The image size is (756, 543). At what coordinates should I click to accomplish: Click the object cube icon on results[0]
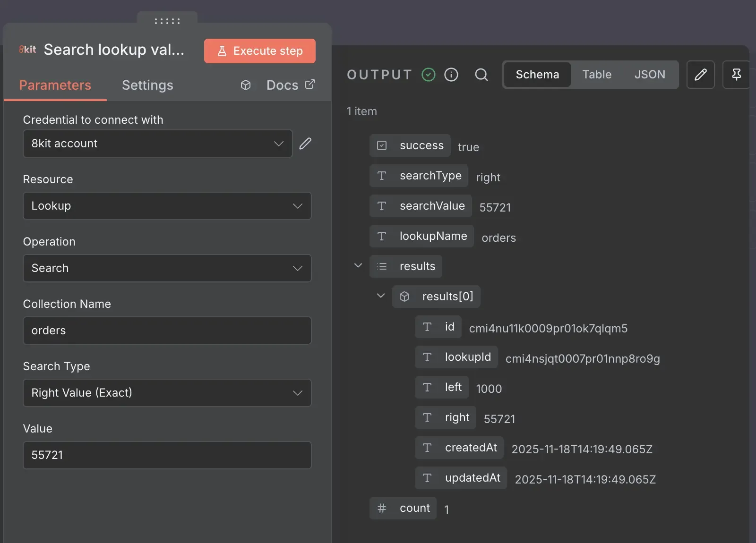(x=404, y=297)
